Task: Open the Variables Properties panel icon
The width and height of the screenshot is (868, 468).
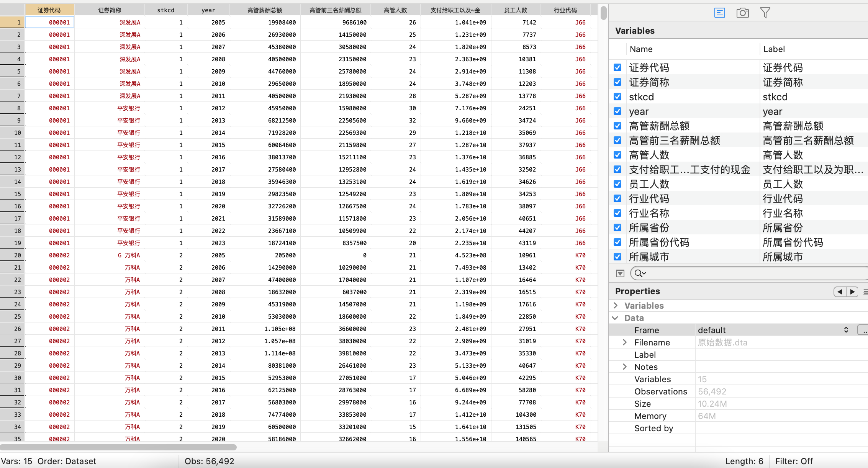Action: [x=720, y=13]
